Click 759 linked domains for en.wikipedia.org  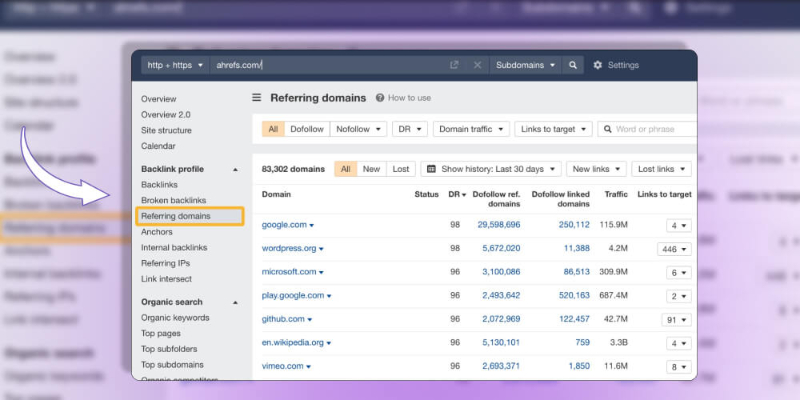click(x=583, y=343)
